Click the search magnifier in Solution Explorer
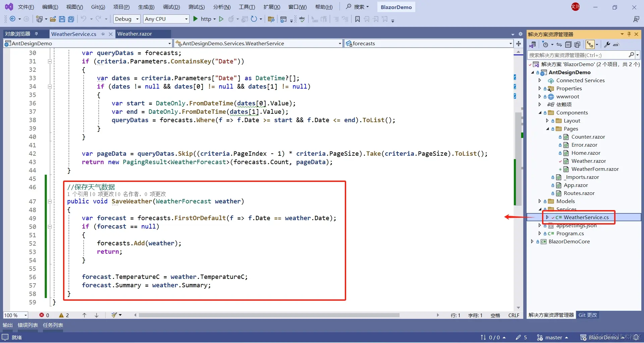This screenshot has width=644, height=343. (x=631, y=55)
